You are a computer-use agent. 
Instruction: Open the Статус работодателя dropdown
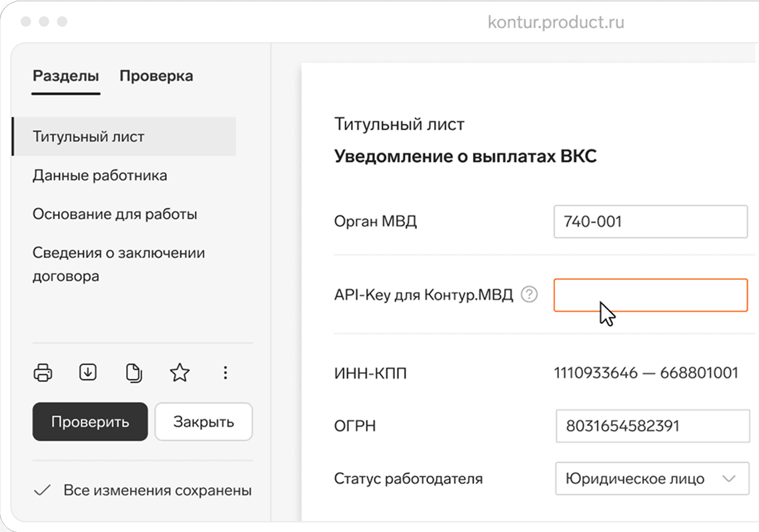(651, 479)
